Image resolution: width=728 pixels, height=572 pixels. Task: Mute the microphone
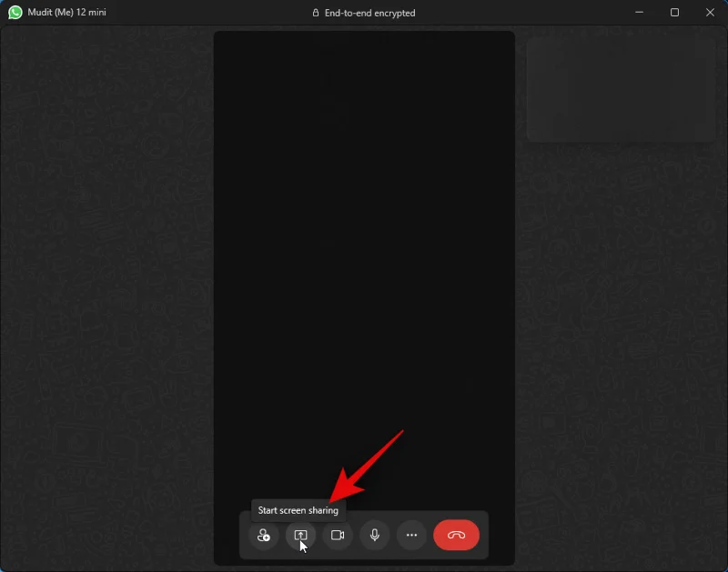pos(375,535)
